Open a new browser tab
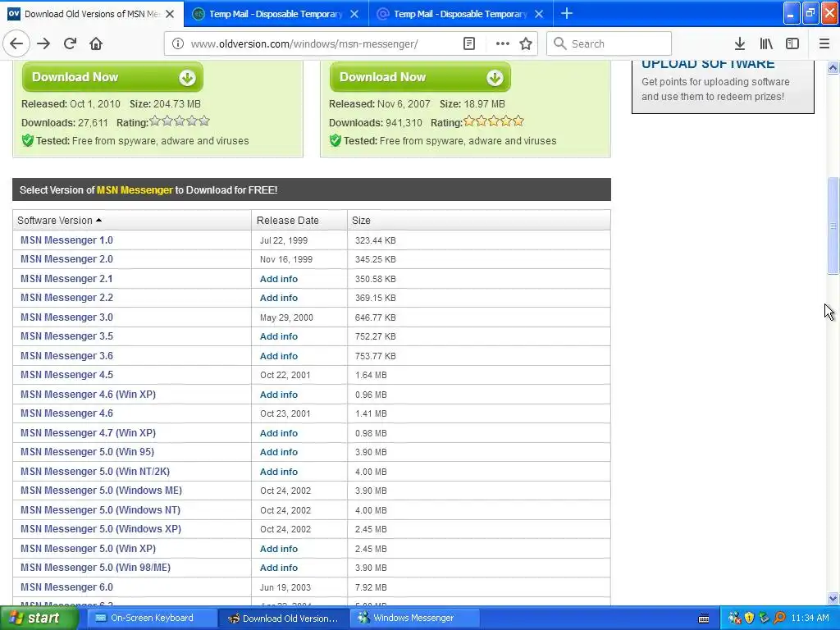 point(566,14)
